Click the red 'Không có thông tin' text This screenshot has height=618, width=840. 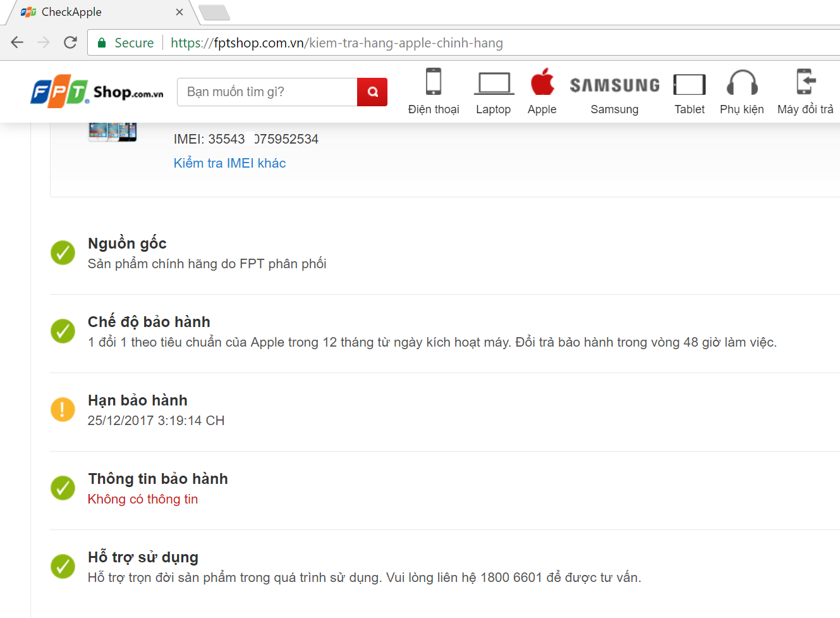point(143,499)
